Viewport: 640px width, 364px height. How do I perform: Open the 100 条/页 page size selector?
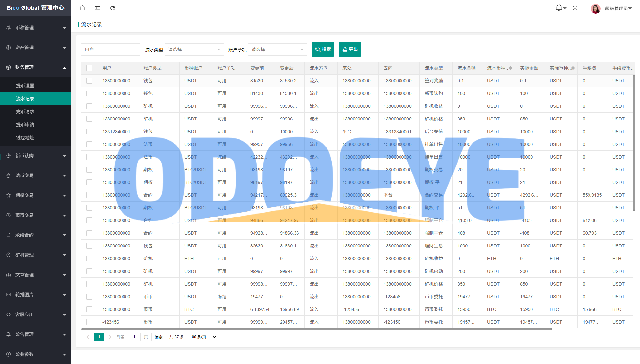click(x=202, y=337)
